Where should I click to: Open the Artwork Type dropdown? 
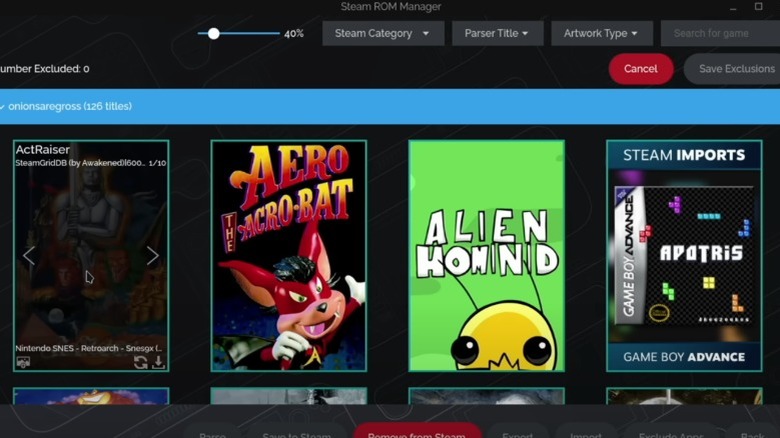(601, 33)
